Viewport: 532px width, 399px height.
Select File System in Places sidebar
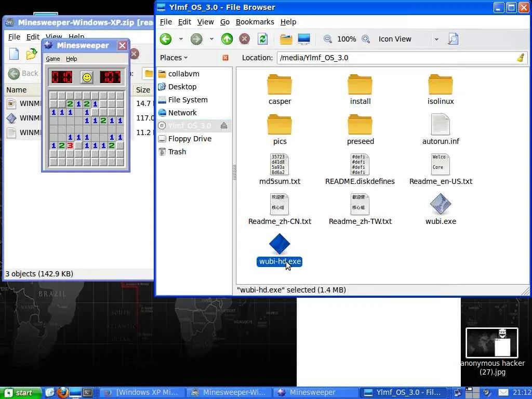coord(188,100)
